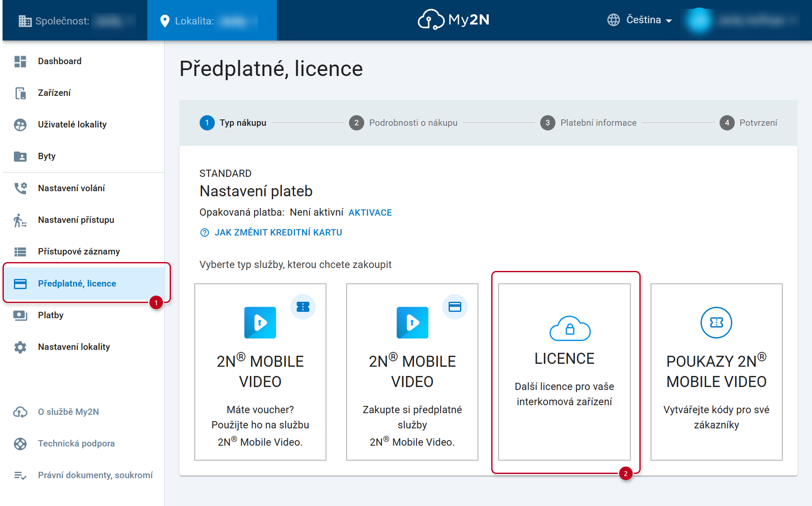The image size is (812, 506).
Task: Click the Licence cloud lock icon
Action: pos(570,328)
